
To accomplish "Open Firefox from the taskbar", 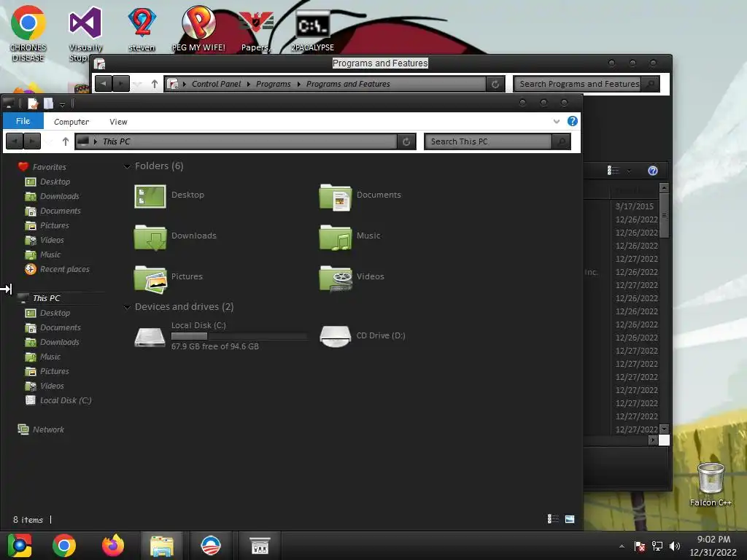I will (113, 545).
